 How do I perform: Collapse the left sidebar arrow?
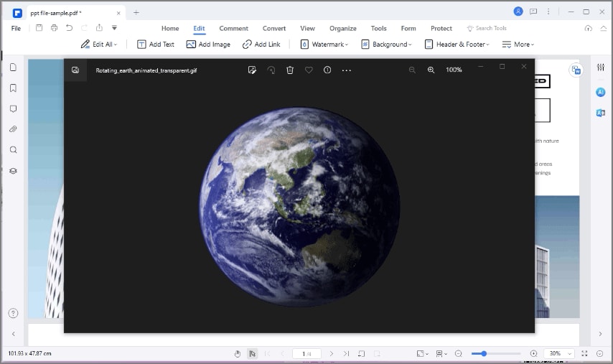[14, 334]
